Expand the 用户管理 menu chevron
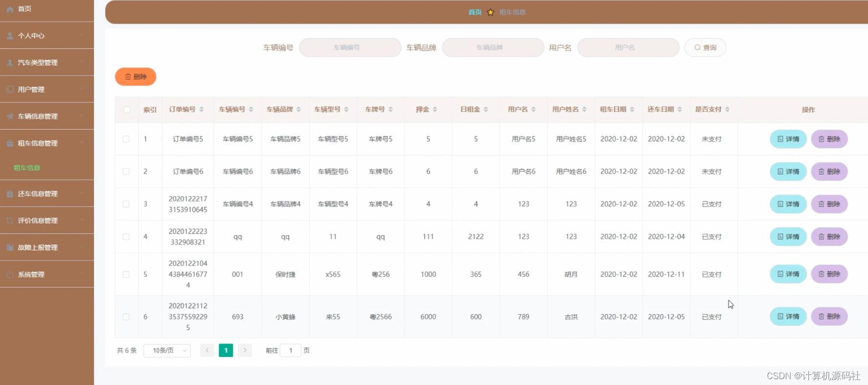The width and height of the screenshot is (868, 385). 82,90
